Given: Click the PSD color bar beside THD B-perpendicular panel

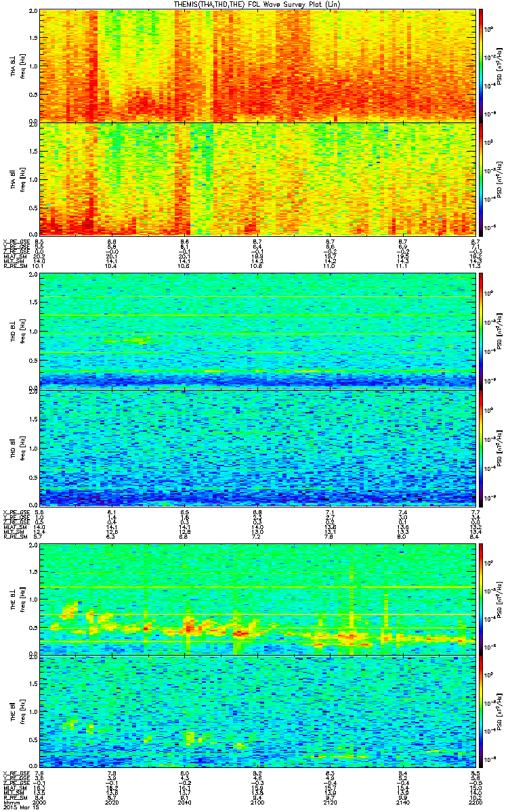Looking at the screenshot, I should 482,330.
